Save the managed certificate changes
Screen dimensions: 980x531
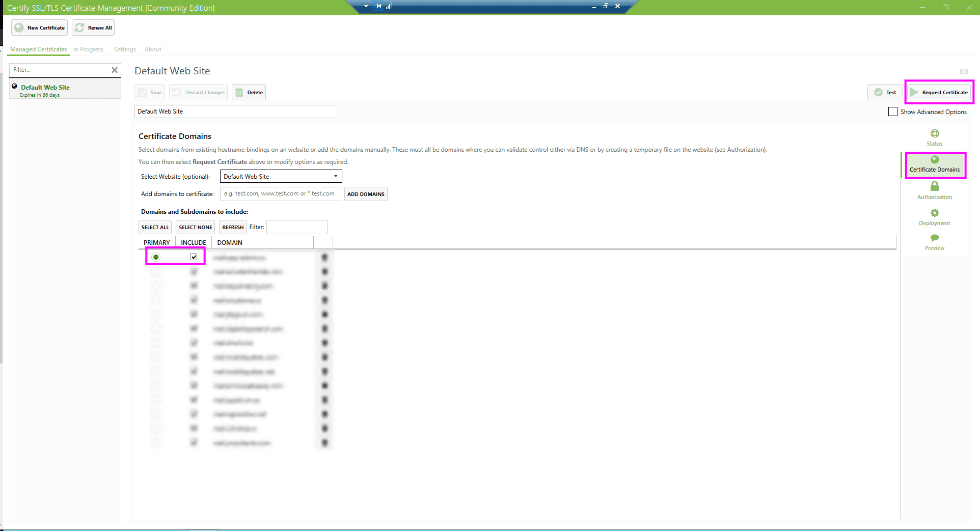click(150, 92)
